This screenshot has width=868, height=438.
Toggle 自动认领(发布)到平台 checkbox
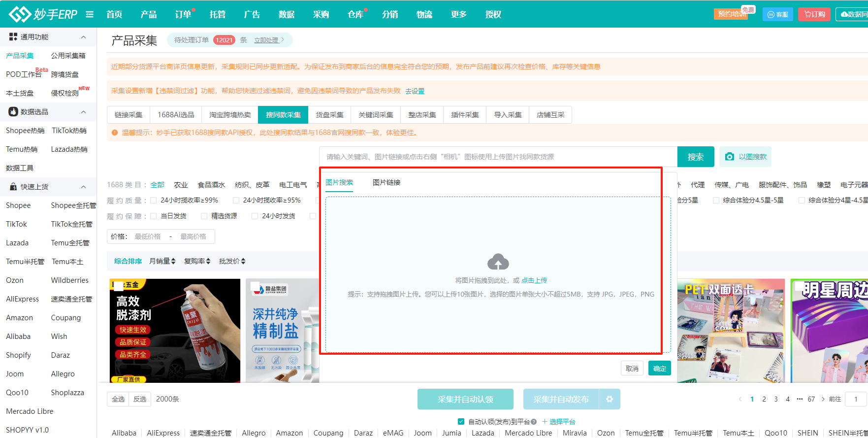(461, 422)
